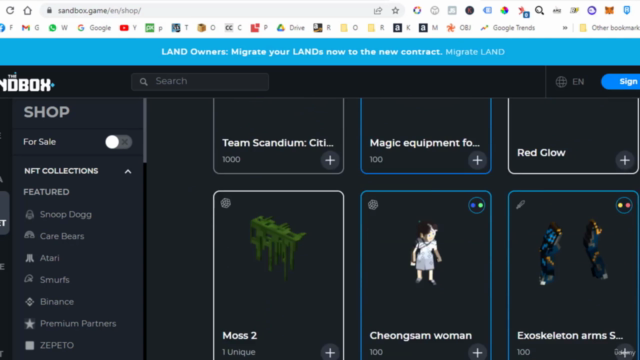The width and height of the screenshot is (640, 360).
Task: Click the address bar URL
Action: pos(99,11)
